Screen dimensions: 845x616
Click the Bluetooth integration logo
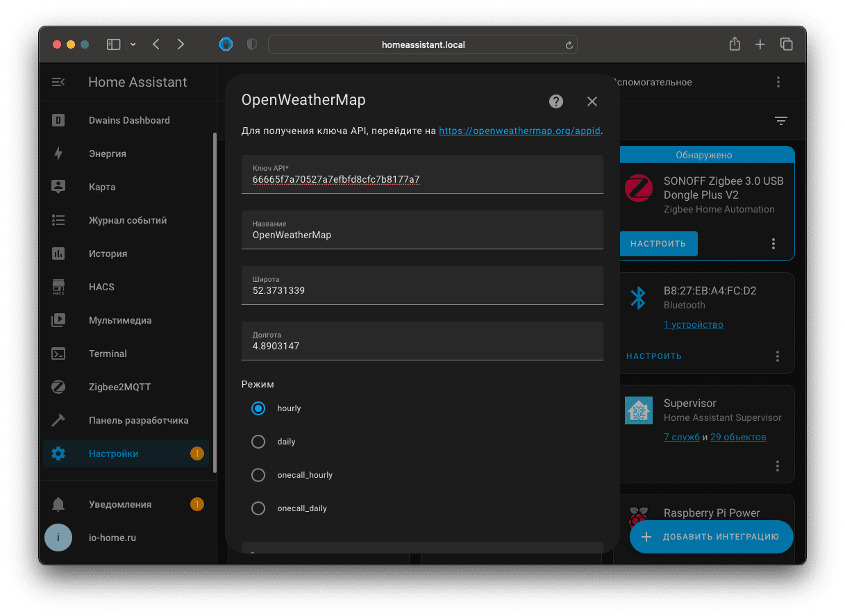(638, 298)
